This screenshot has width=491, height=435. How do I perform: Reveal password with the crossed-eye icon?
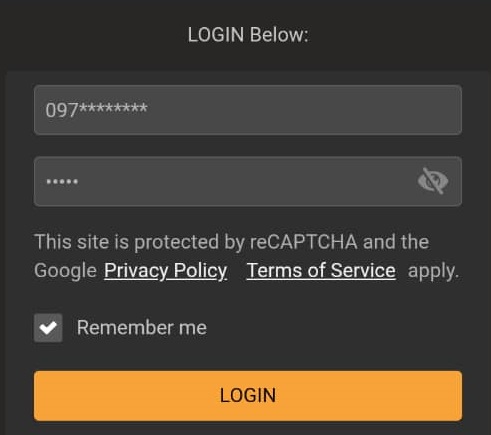433,181
